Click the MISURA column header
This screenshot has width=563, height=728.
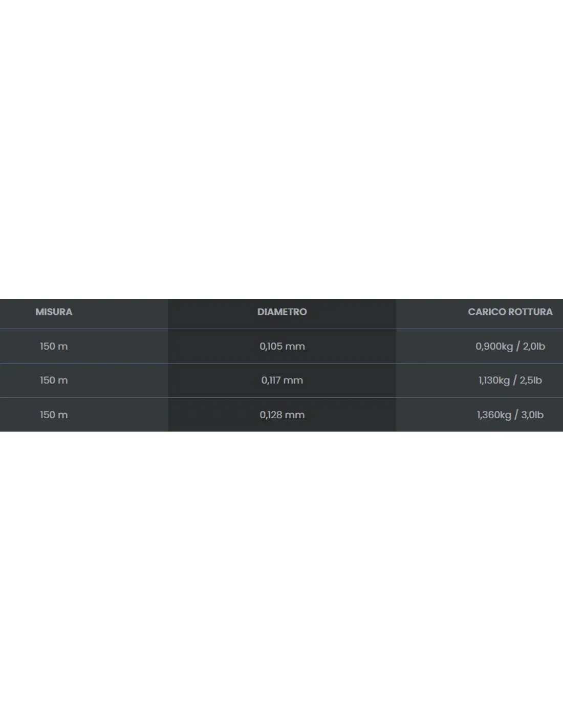click(x=54, y=312)
